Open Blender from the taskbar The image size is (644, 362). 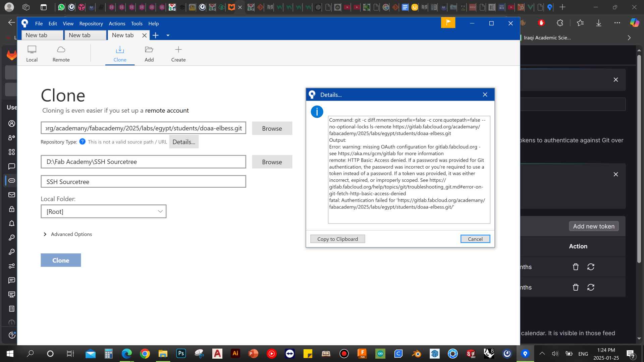click(x=416, y=353)
